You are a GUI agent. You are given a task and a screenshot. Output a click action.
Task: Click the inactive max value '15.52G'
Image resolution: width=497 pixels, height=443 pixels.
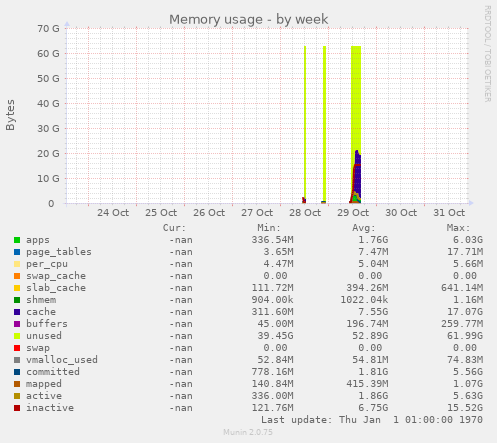(x=465, y=408)
